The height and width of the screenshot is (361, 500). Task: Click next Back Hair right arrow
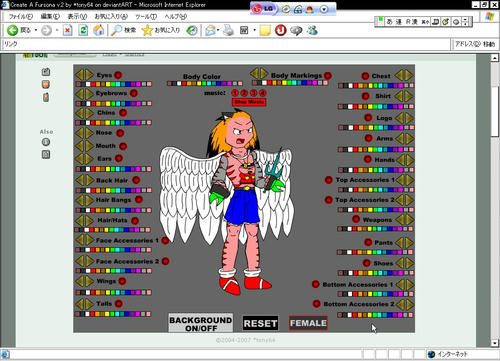[x=90, y=180]
